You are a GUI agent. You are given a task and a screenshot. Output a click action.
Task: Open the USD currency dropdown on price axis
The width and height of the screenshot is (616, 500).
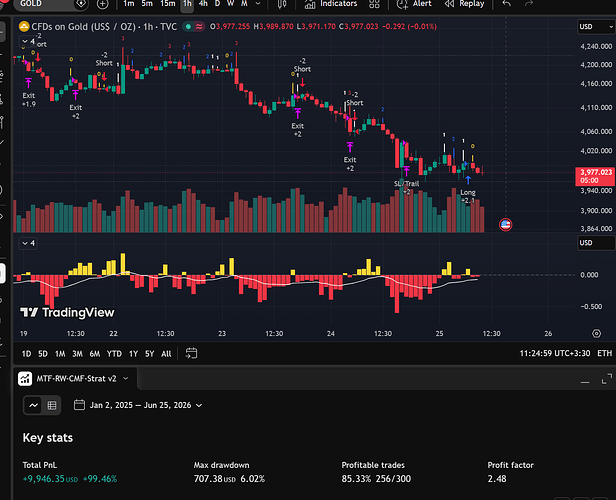click(x=596, y=27)
